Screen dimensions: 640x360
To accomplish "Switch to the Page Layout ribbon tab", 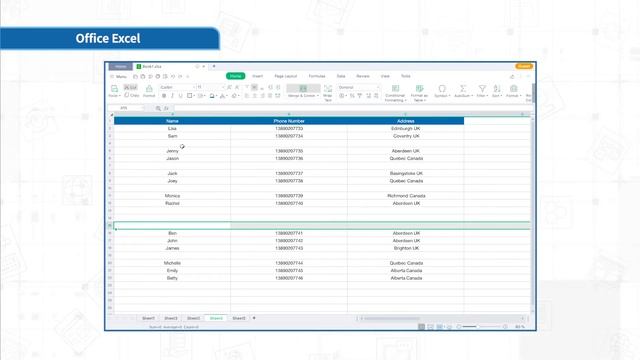I will coord(286,76).
